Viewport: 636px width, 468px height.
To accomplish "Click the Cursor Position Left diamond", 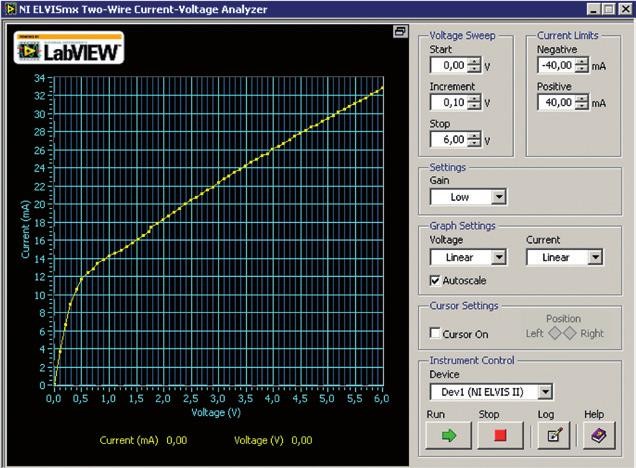I will click(x=554, y=333).
